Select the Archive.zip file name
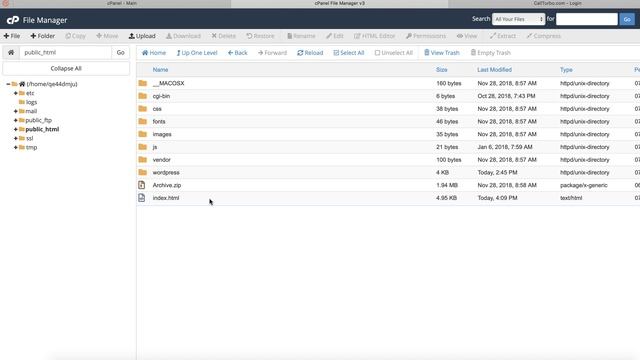This screenshot has height=360, width=640. pos(167,185)
